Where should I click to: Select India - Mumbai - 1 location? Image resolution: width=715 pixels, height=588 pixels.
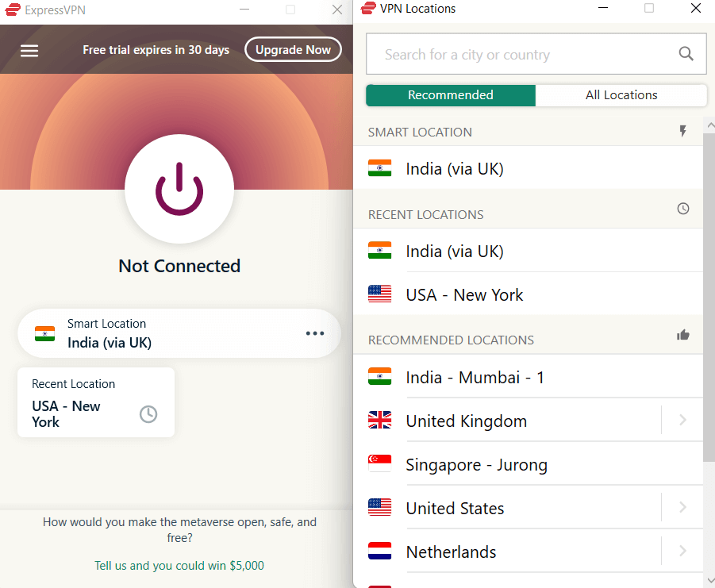(528, 377)
